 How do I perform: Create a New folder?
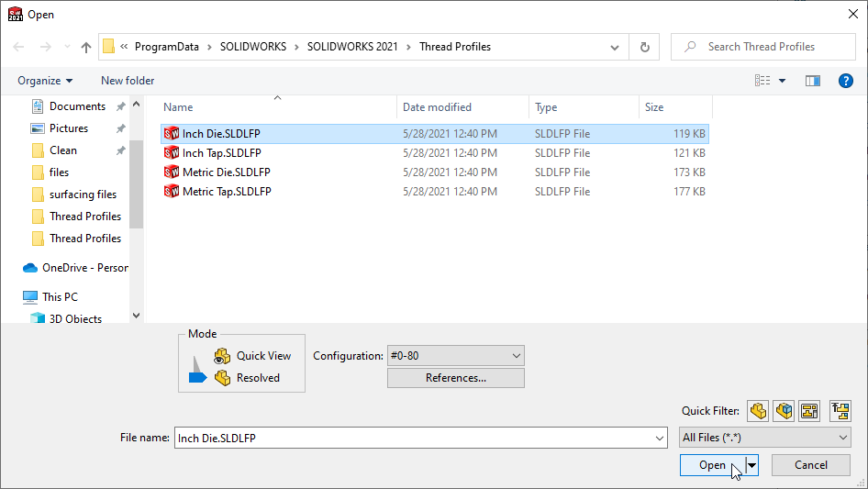128,81
